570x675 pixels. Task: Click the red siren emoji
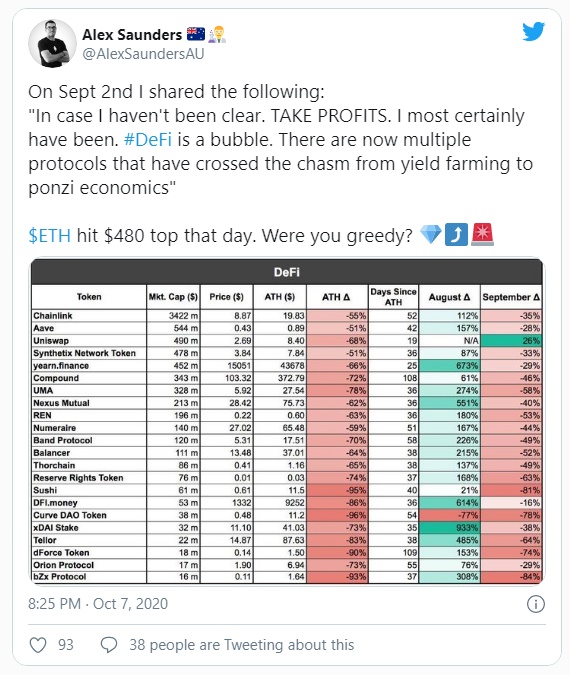point(482,235)
